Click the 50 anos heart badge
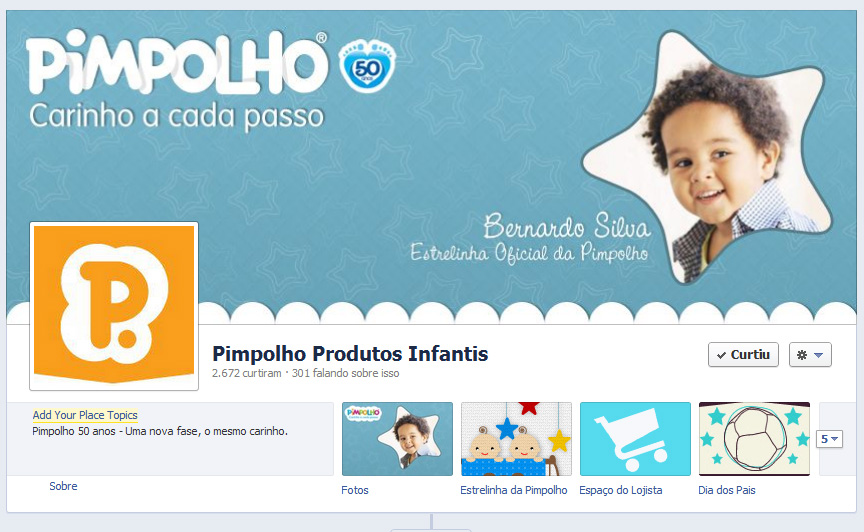 [368, 66]
